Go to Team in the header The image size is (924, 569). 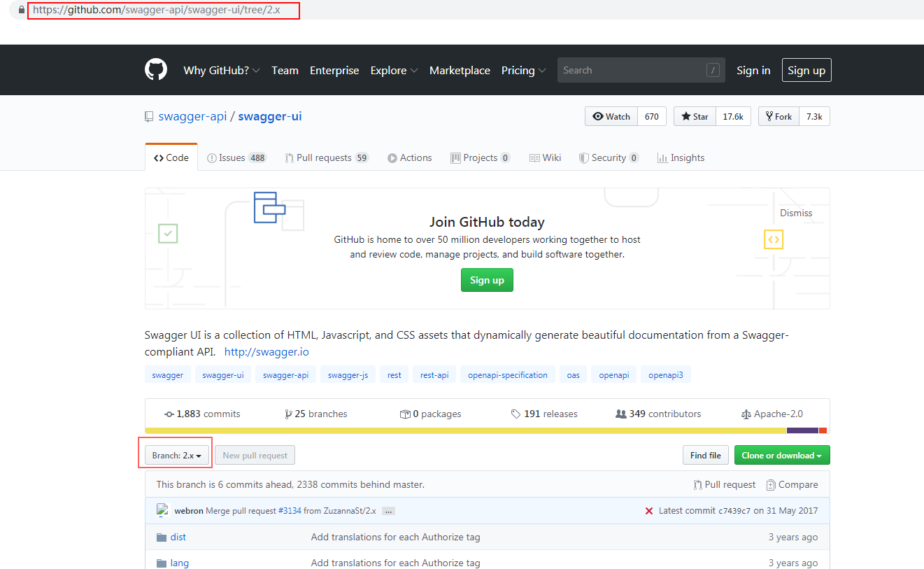tap(285, 70)
